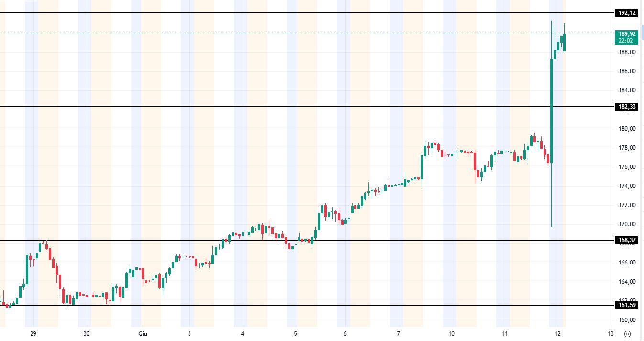The height and width of the screenshot is (341, 644).
Task: Click date 29 on the time axis
Action: point(33,334)
